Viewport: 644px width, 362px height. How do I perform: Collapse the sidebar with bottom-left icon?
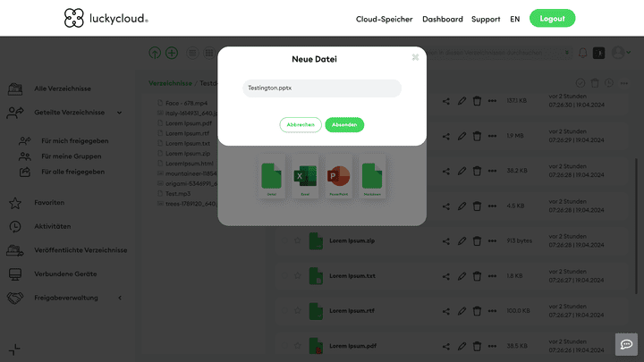pos(14,349)
